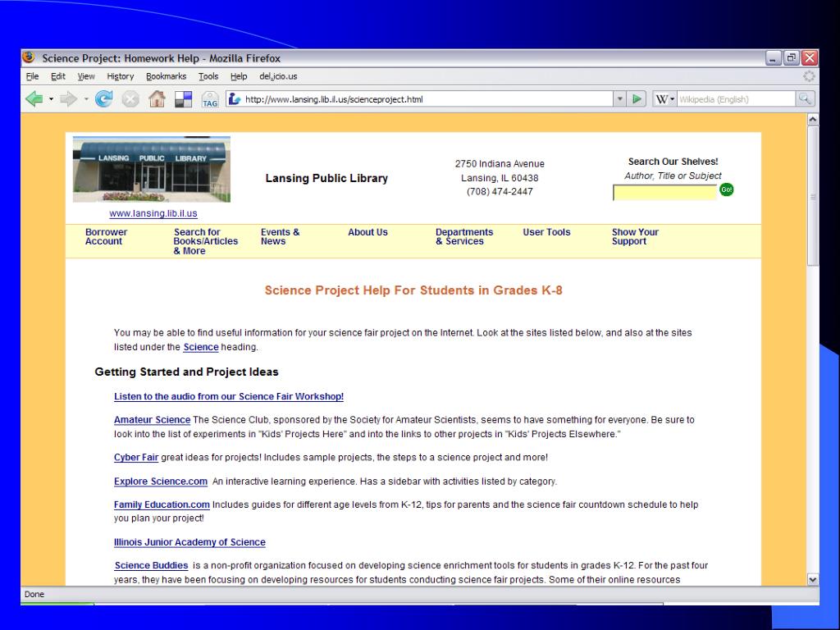Screen dimensions: 840x630
Task: Open the del.icio.us bookmarks checkered icon
Action: 183,99
